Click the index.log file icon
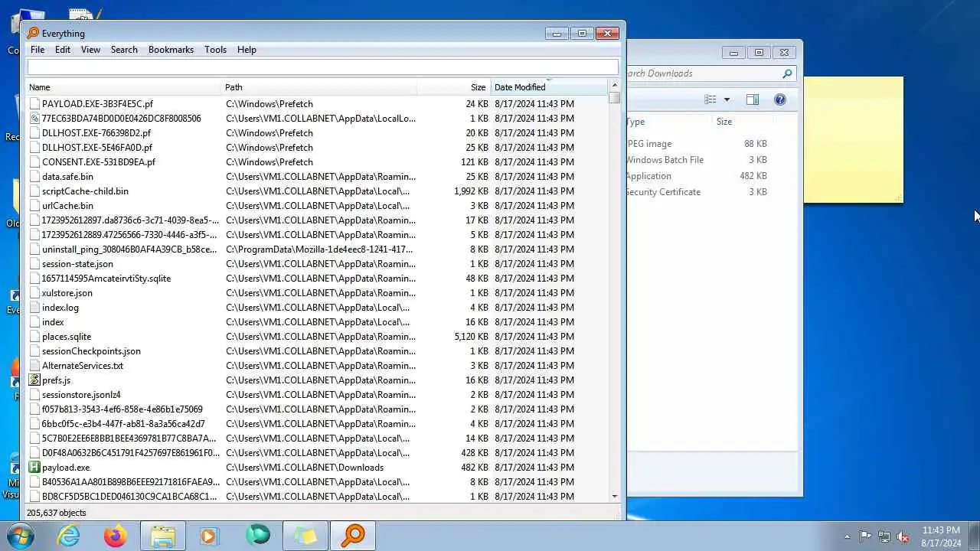This screenshot has height=551, width=980. (x=34, y=307)
